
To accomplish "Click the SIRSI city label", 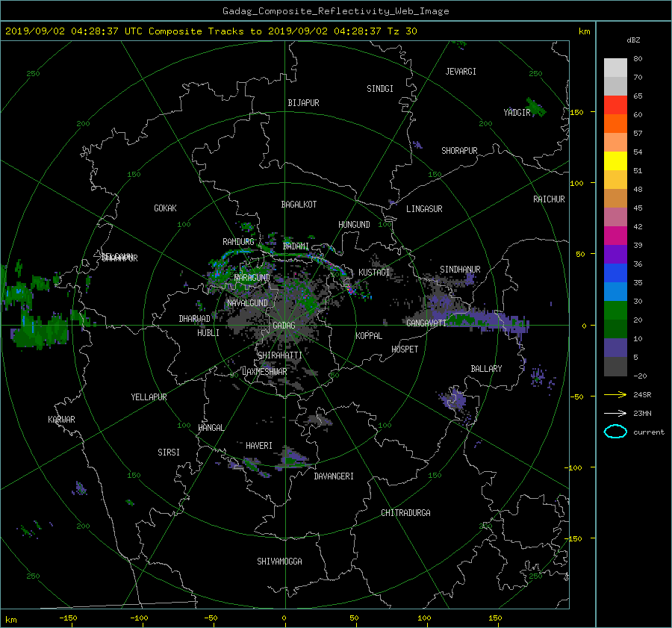I will (x=169, y=453).
